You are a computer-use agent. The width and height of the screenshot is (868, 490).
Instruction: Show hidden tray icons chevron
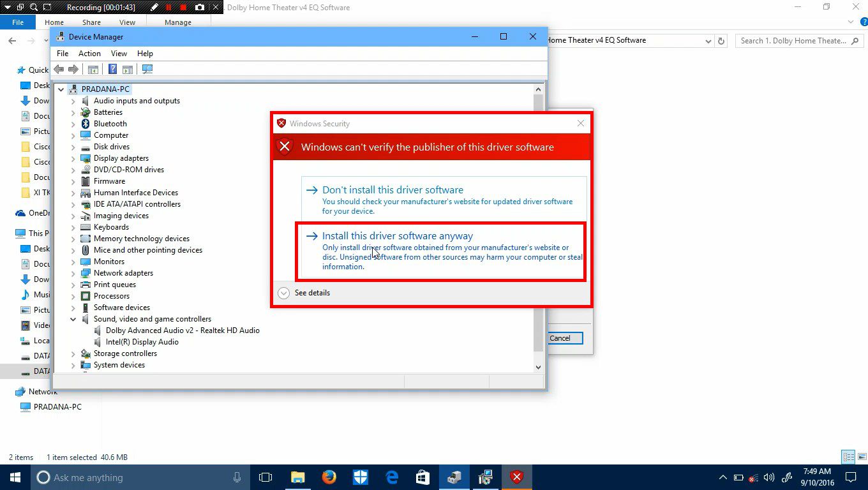pos(723,477)
